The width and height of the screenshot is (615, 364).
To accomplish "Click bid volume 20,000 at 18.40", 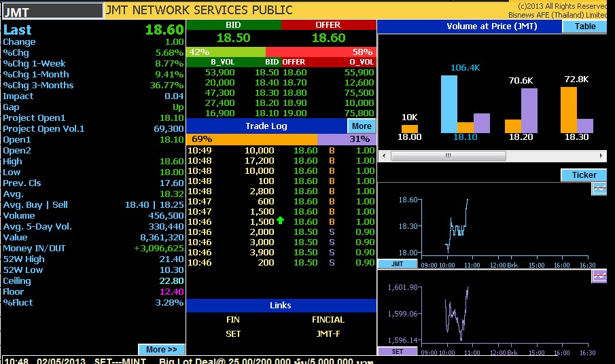I will 219,83.
